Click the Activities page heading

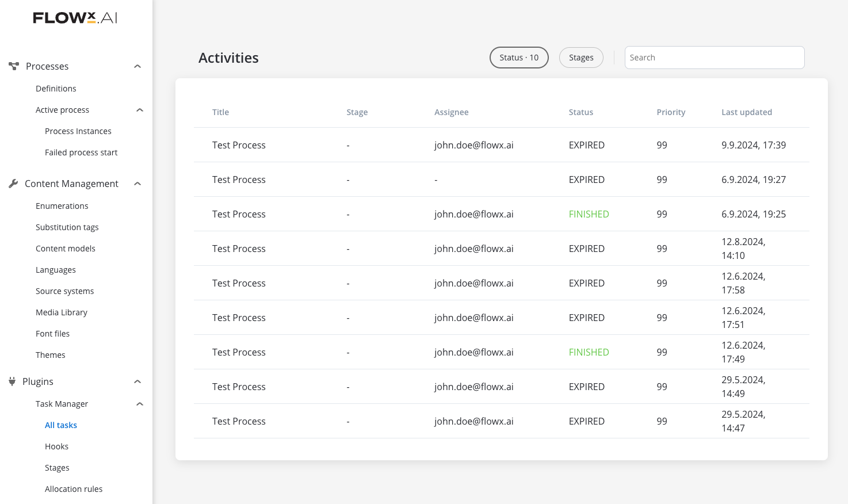(x=228, y=58)
